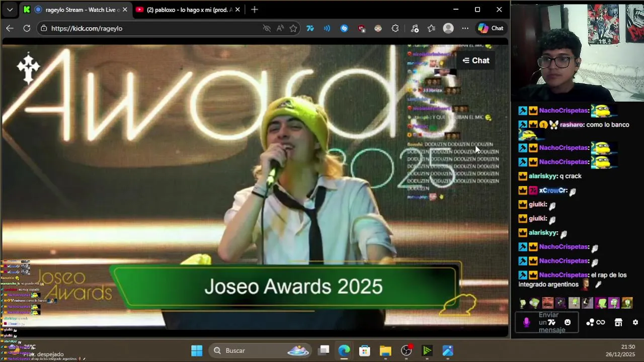Open the browser profile avatar
Screen dimensions: 644x362
(448, 28)
